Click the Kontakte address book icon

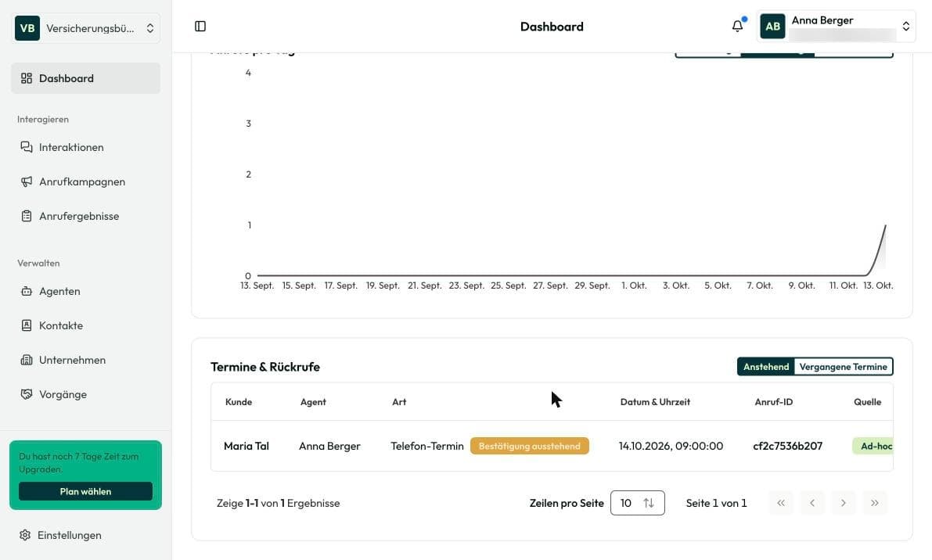(26, 325)
